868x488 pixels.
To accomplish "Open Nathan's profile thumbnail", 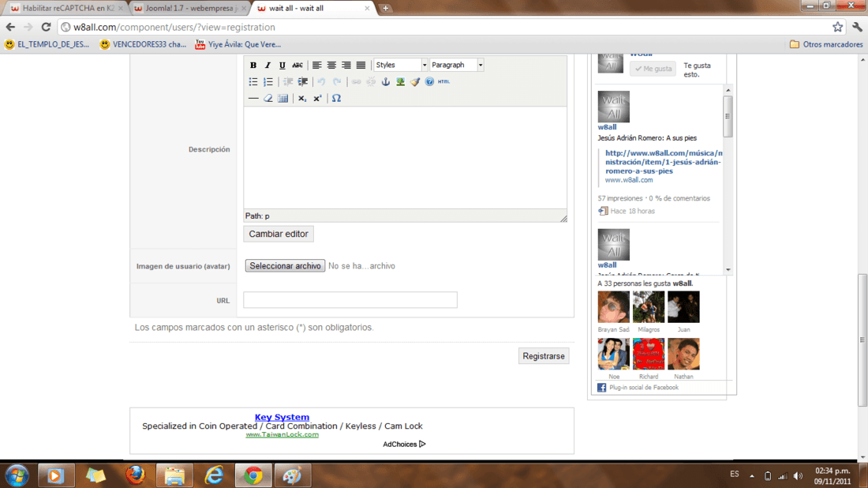I will point(683,354).
